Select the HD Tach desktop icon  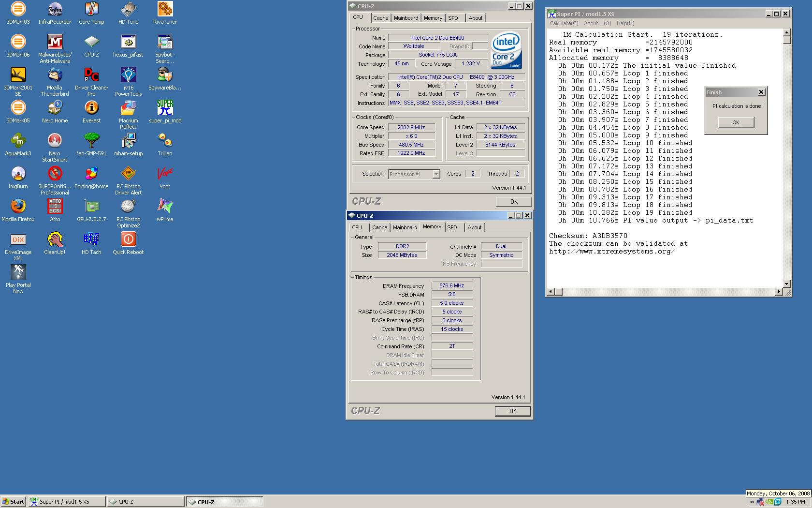pos(91,243)
